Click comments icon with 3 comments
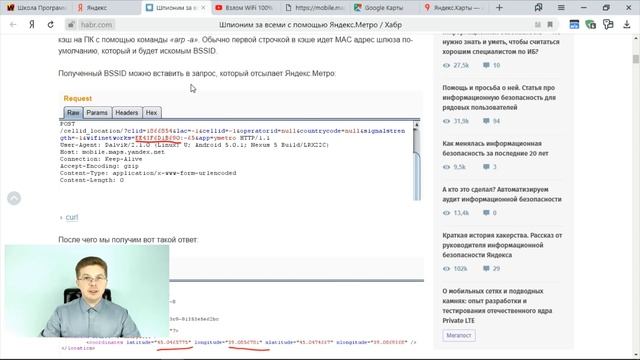Viewport: 640px width, 360px height. (x=486, y=167)
